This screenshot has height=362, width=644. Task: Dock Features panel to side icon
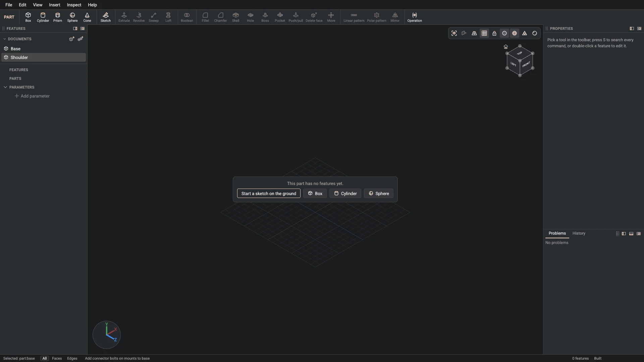75,28
